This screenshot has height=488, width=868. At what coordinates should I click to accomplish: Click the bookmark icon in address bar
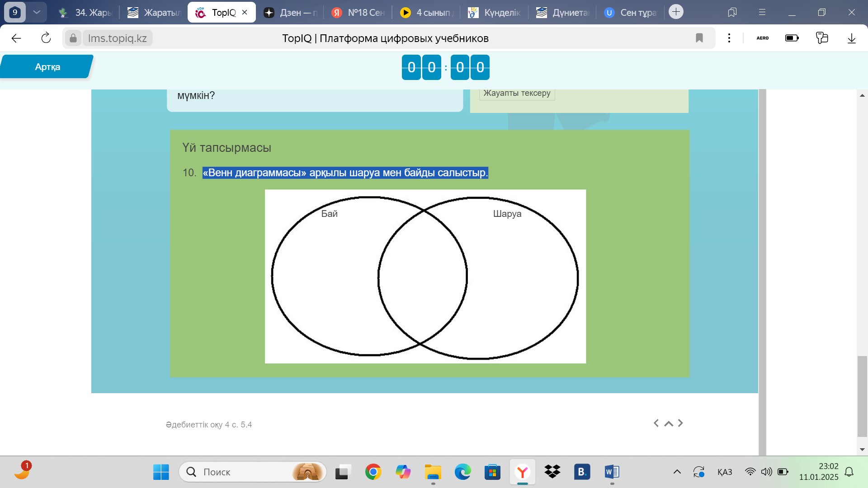[699, 38]
